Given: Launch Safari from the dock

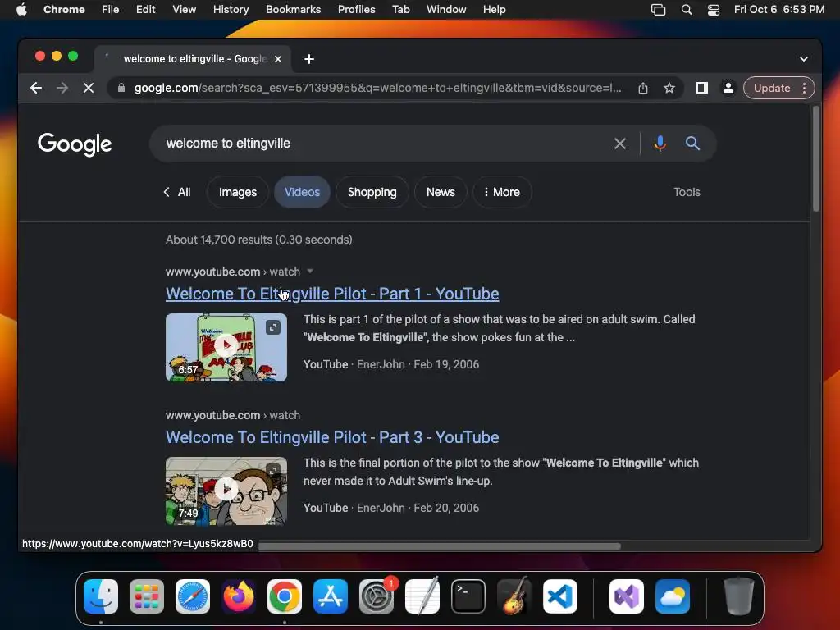Looking at the screenshot, I should point(193,596).
